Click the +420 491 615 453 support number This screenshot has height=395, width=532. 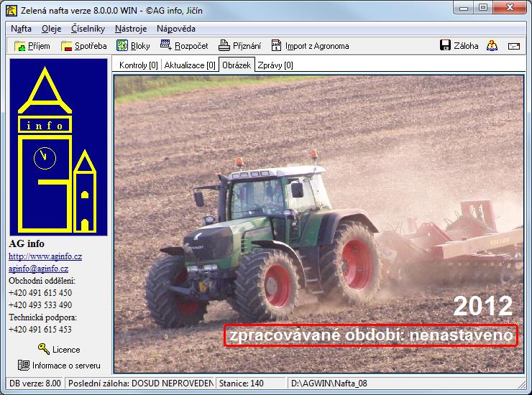click(x=40, y=329)
